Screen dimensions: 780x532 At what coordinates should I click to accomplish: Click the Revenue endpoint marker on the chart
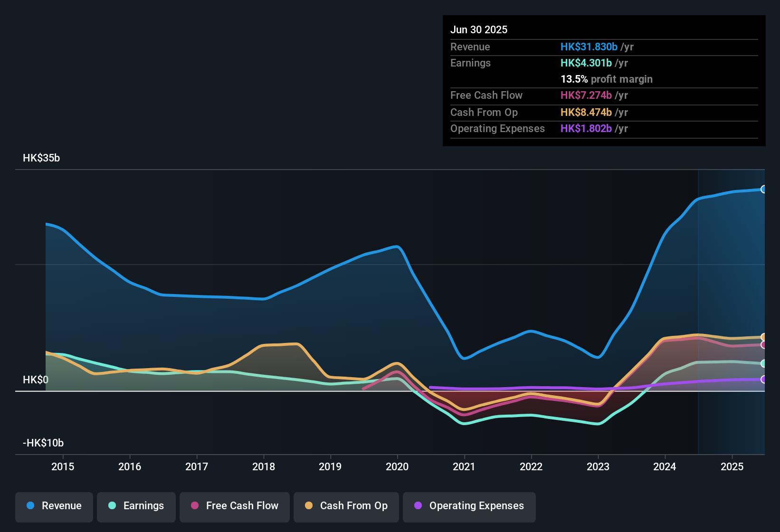pos(763,189)
